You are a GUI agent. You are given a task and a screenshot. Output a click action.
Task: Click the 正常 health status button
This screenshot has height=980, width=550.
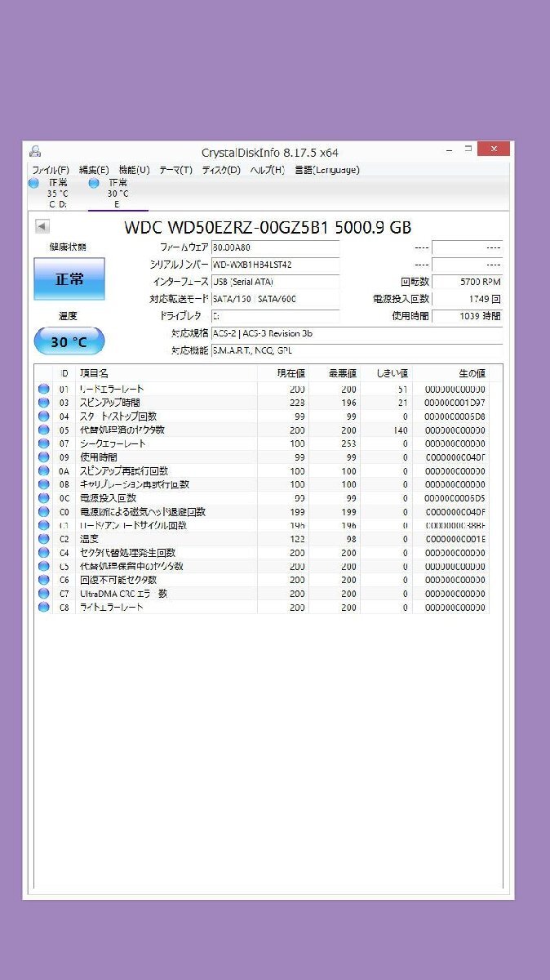click(x=69, y=279)
